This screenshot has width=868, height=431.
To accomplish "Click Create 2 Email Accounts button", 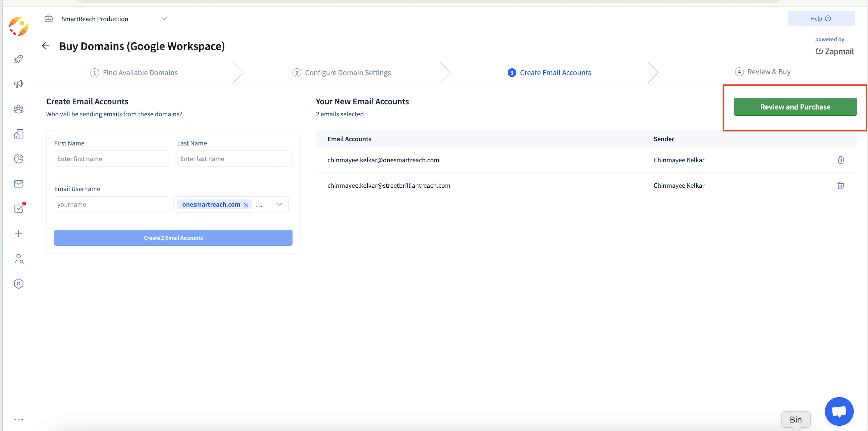I will [x=173, y=238].
